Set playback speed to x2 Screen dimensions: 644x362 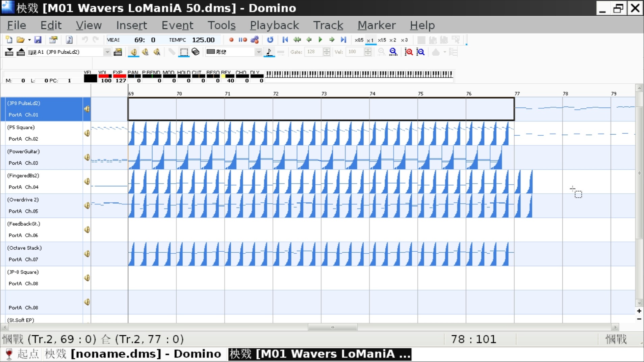(x=393, y=40)
